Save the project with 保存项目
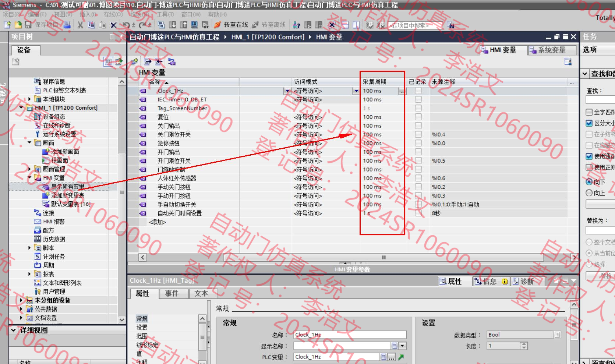 tap(42, 25)
